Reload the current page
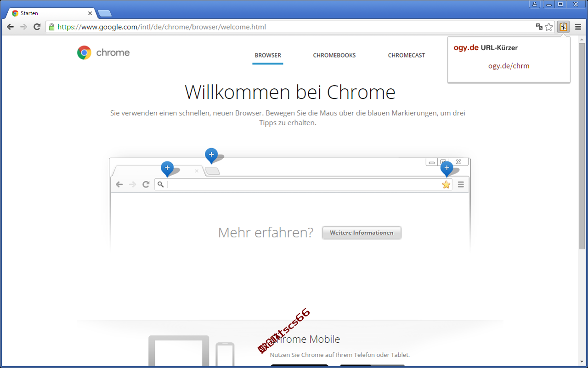588x368 pixels. click(37, 27)
